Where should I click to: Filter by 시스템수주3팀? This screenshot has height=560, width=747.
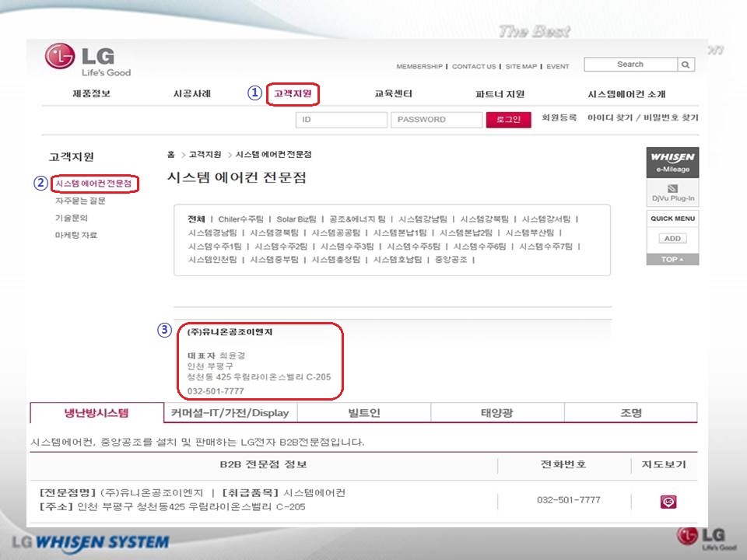(347, 247)
